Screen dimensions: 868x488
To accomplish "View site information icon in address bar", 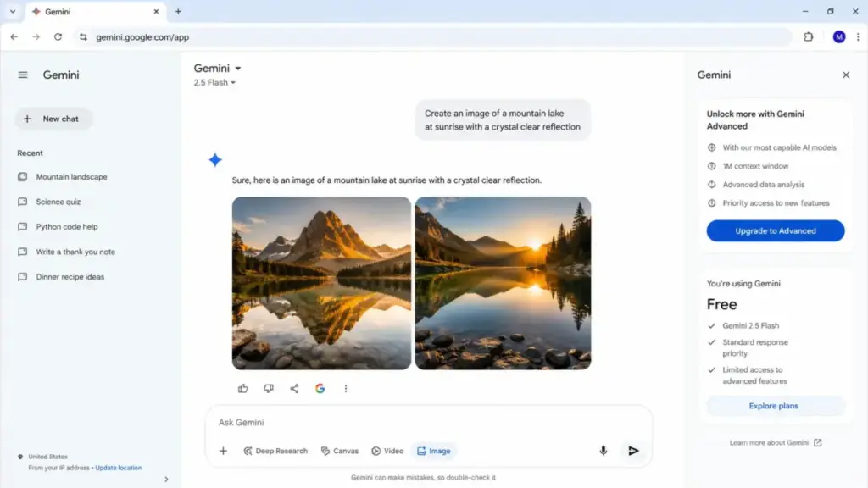I will (83, 37).
